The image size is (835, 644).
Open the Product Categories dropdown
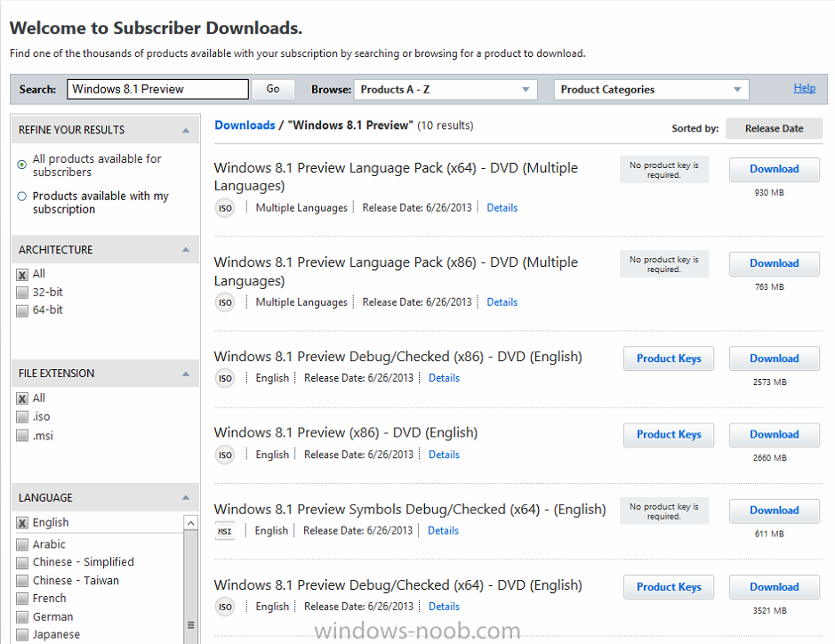651,90
